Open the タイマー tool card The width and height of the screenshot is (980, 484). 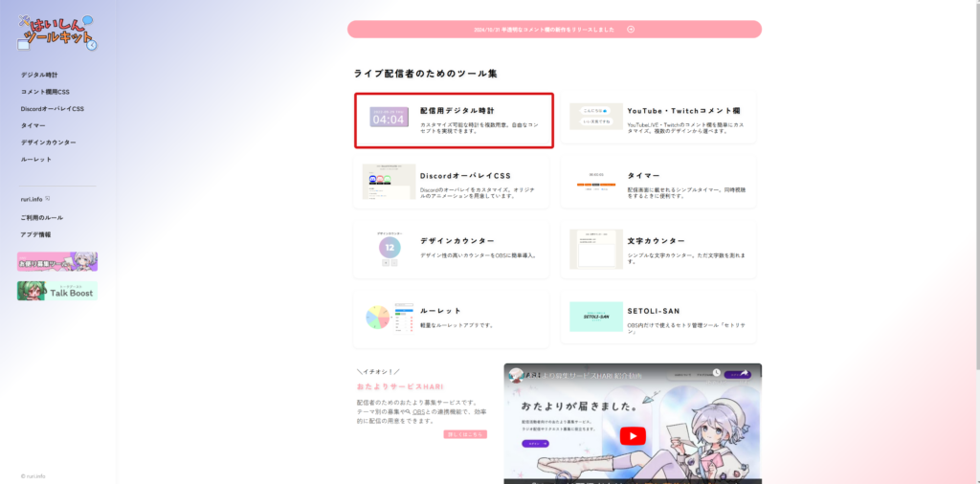[658, 182]
